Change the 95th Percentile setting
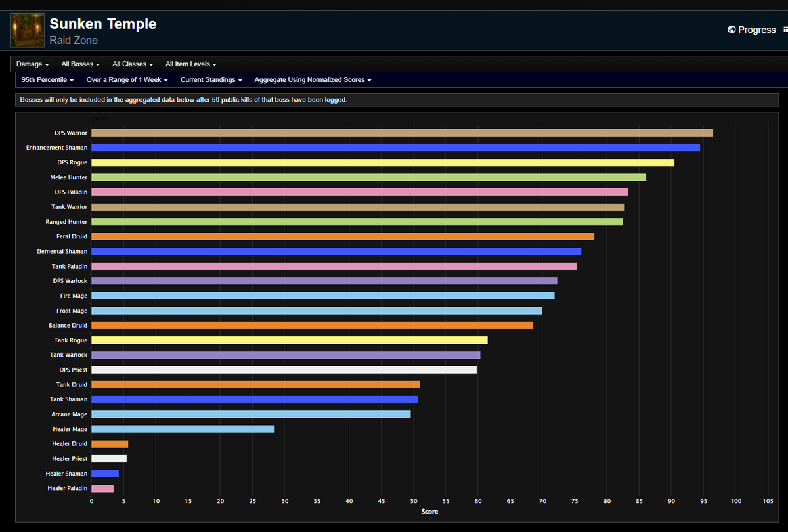 click(47, 79)
